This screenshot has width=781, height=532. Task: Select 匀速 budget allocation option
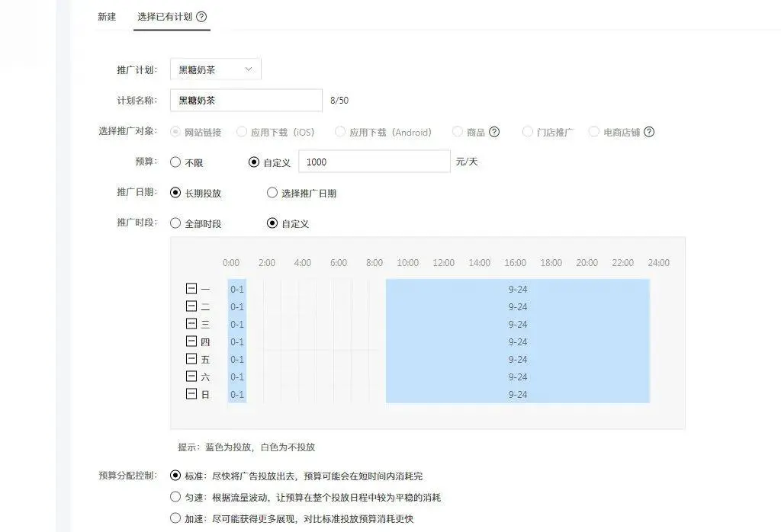pyautogui.click(x=175, y=497)
